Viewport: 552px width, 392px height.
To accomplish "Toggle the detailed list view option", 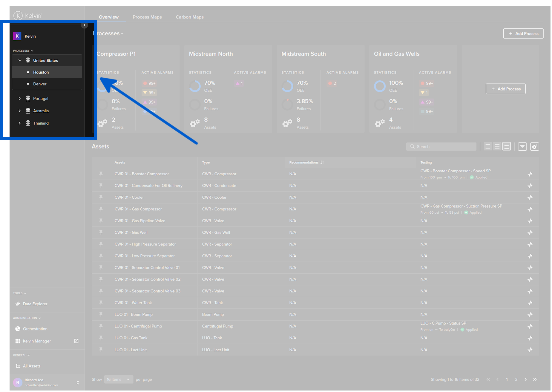I will click(x=506, y=146).
